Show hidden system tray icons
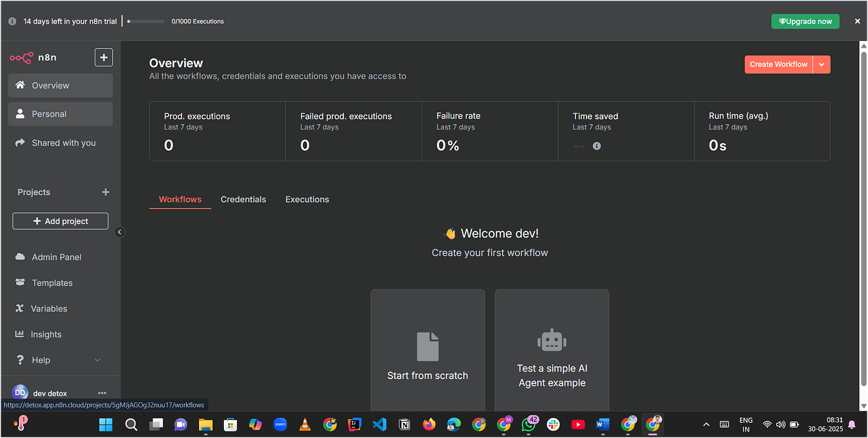 [x=706, y=424]
